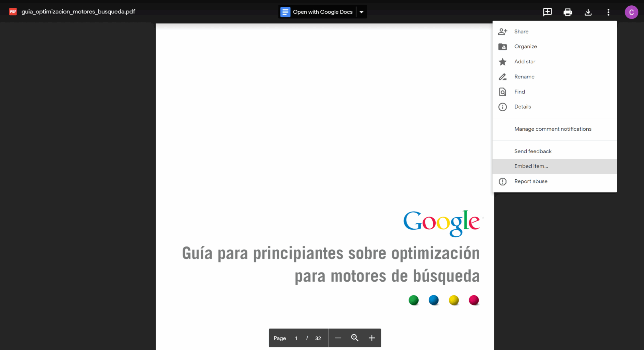Click the star icon beside Add star
644x350 pixels.
tap(502, 62)
